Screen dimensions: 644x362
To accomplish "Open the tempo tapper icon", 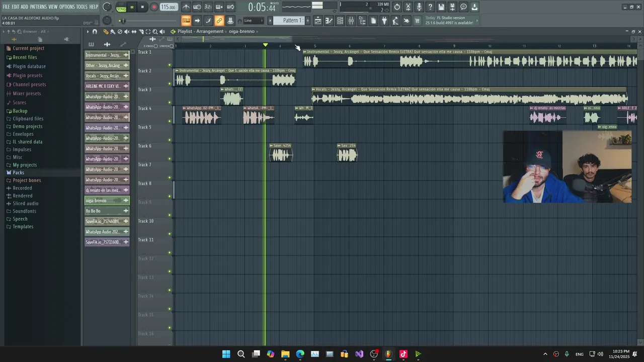I will point(395,21).
